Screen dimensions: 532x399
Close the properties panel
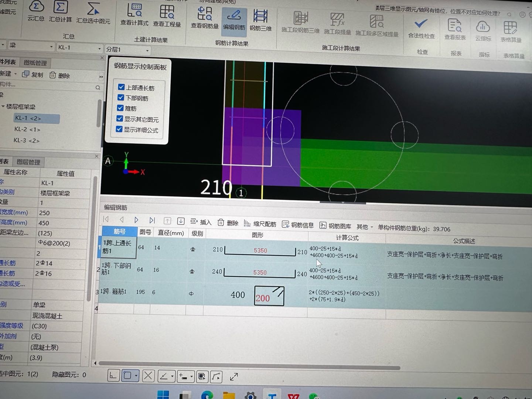tap(96, 157)
